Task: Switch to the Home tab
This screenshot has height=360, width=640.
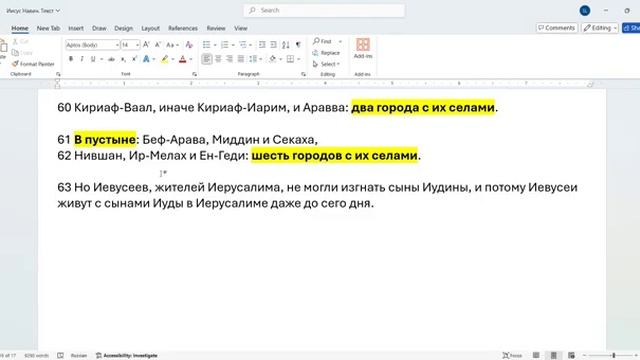Action: coord(20,28)
